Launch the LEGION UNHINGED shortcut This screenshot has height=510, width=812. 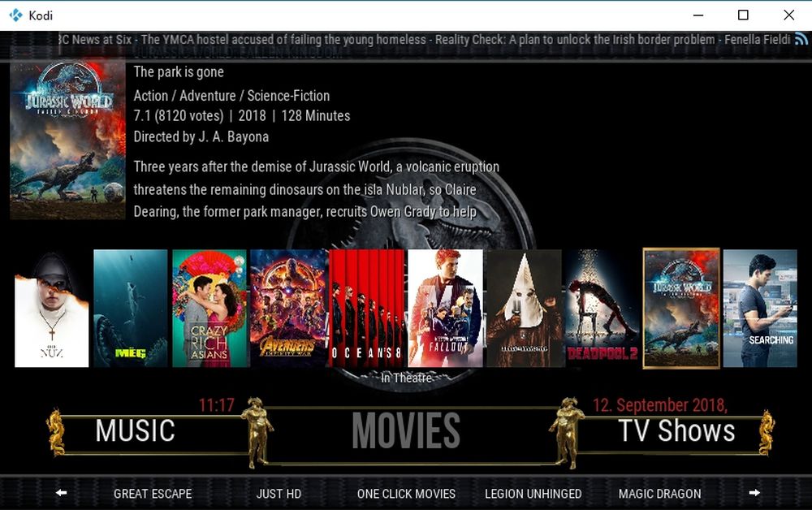[x=533, y=494]
